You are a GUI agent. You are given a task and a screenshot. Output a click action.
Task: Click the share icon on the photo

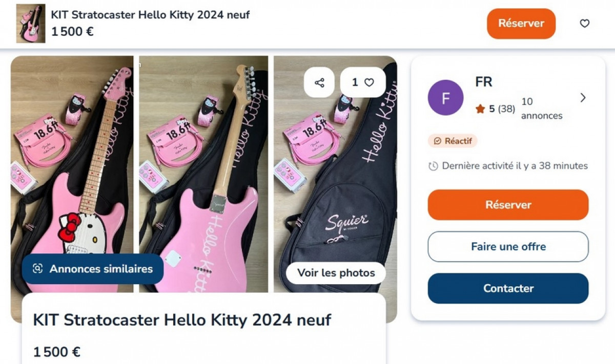(x=319, y=82)
